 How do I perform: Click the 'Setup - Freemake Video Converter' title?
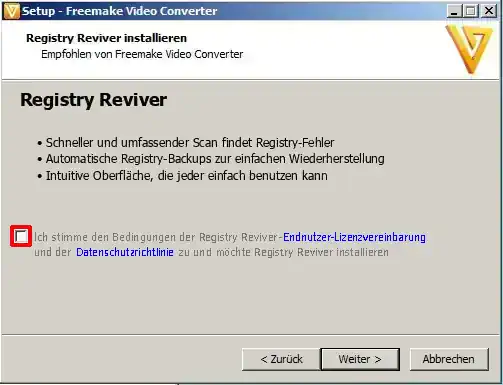point(120,11)
